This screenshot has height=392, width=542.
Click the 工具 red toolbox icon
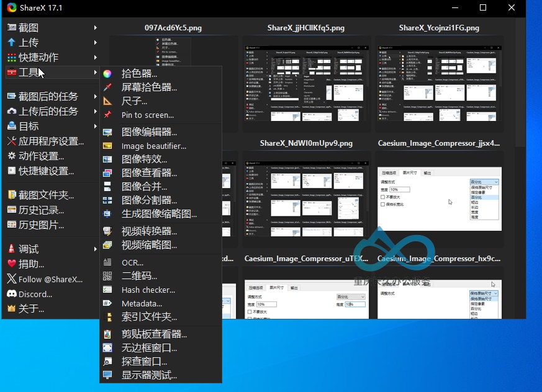click(x=12, y=72)
